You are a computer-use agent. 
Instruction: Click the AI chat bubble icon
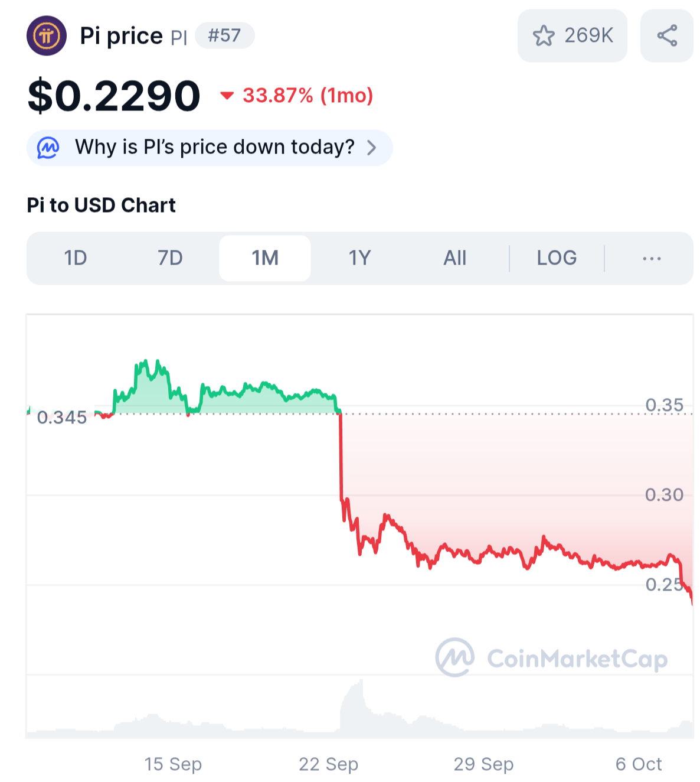(x=48, y=148)
